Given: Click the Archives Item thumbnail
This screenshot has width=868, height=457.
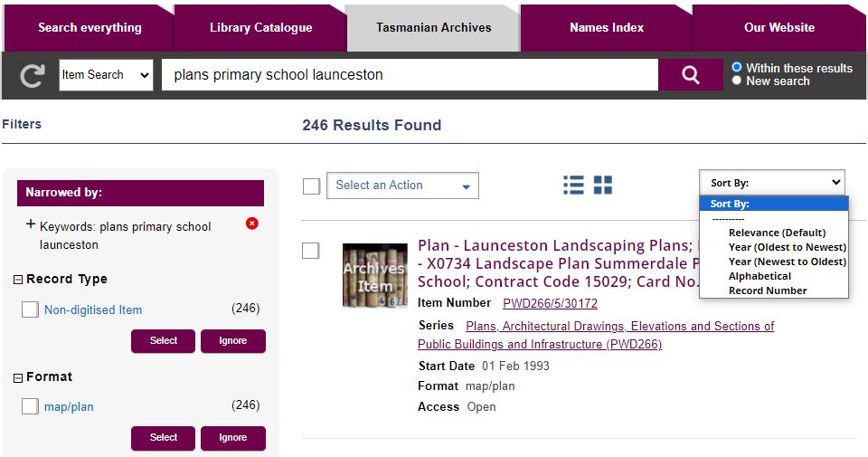Looking at the screenshot, I should coord(374,275).
